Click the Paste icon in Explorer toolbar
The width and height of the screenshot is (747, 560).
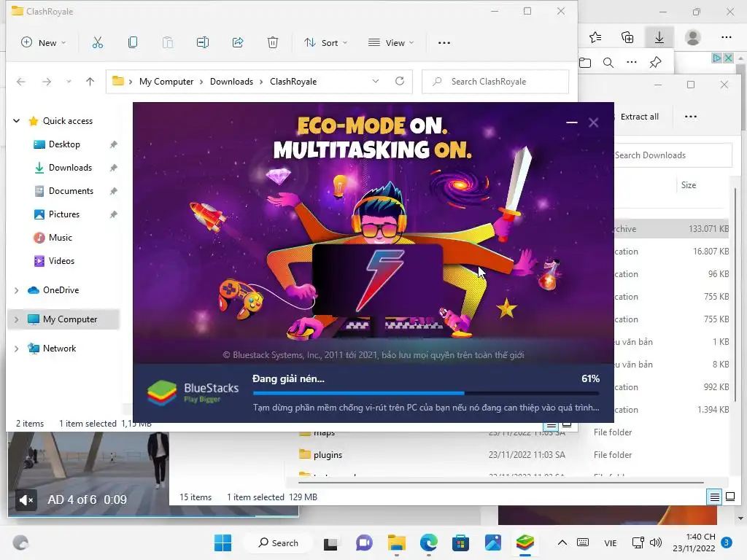168,43
